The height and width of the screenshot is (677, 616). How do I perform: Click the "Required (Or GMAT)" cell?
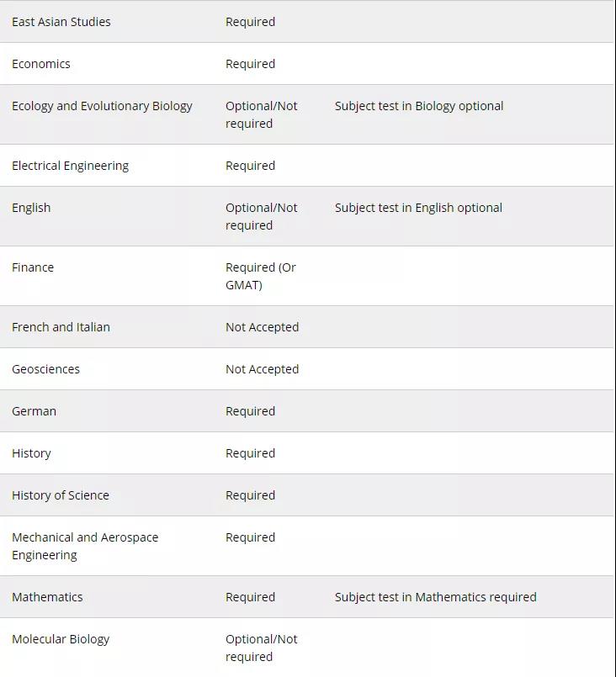click(261, 276)
